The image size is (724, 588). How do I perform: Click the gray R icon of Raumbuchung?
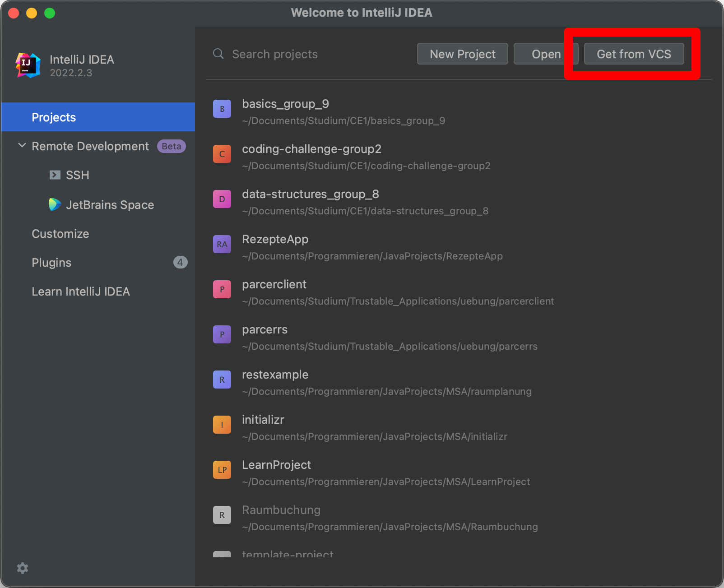(x=222, y=515)
